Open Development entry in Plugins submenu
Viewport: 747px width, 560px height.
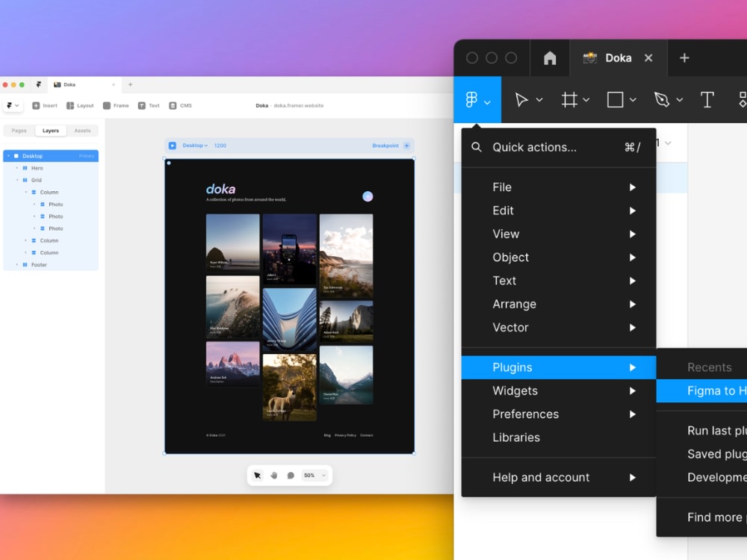[701, 477]
